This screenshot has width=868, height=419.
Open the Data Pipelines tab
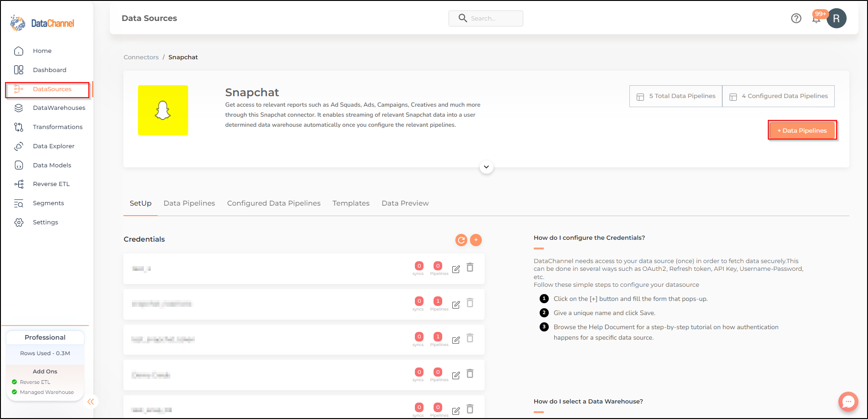pos(189,203)
